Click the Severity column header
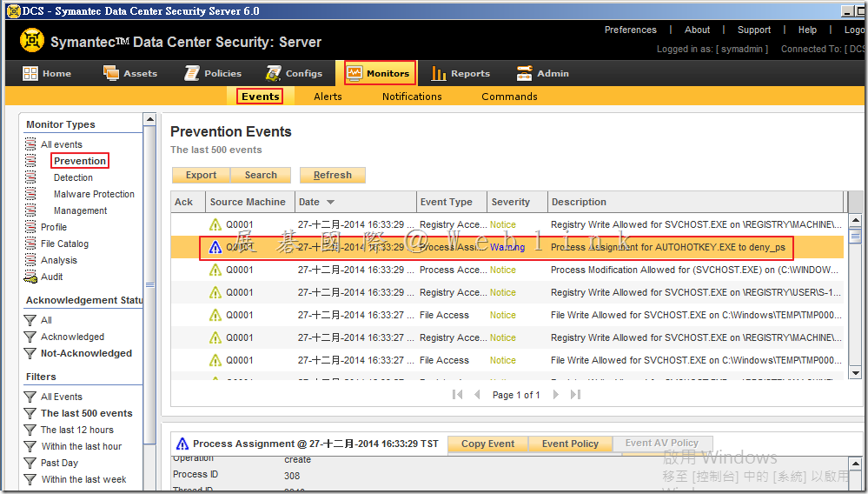The image size is (868, 494). tap(517, 202)
